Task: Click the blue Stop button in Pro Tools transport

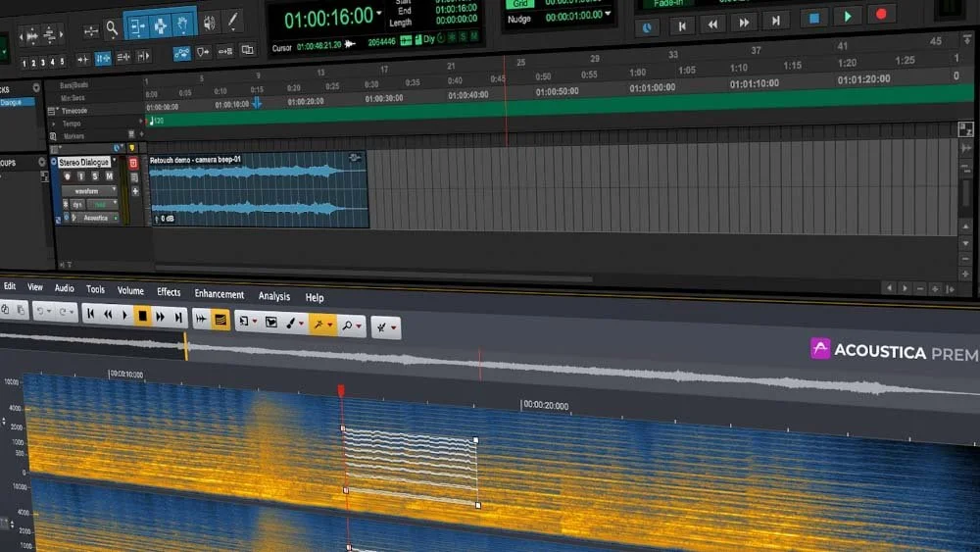Action: 813,18
